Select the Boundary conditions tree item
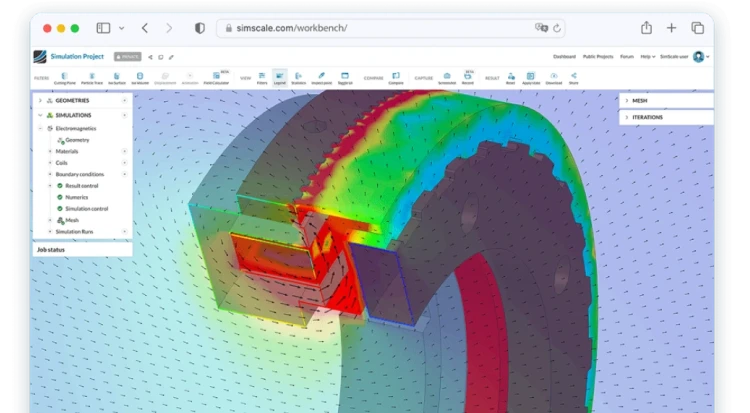The image size is (750, 413). 79,174
